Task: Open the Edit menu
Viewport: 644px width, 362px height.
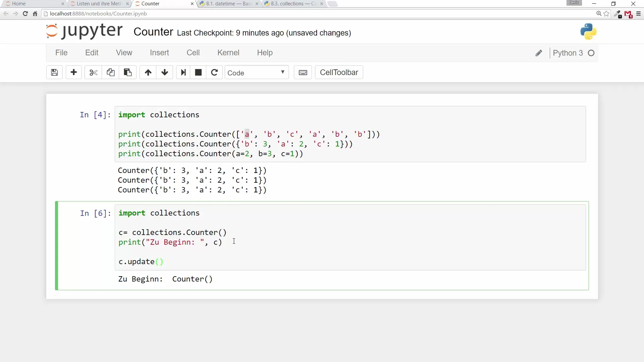Action: [92, 53]
